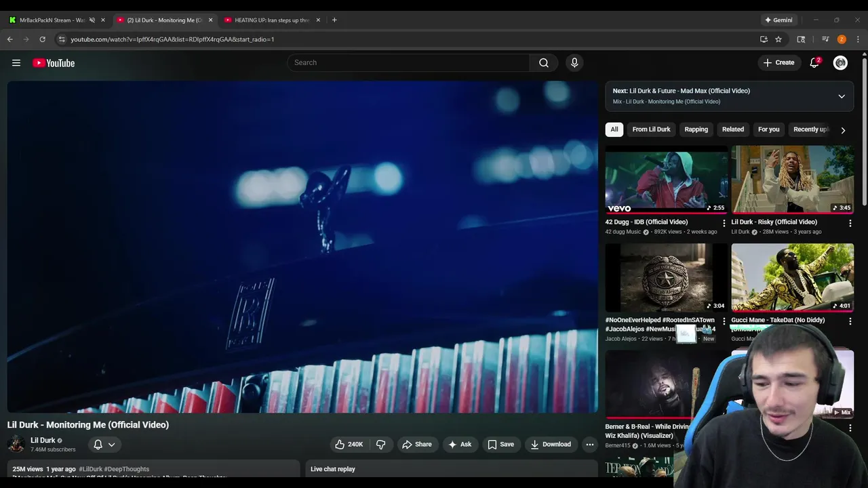The height and width of the screenshot is (488, 868).
Task: Open Lil Durk channel name link
Action: 43,441
